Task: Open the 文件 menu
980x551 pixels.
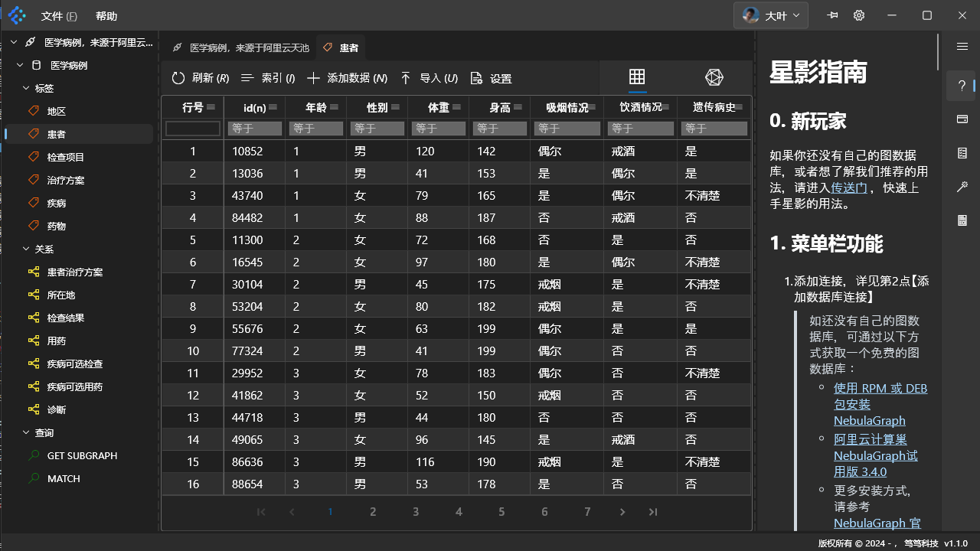Action: pos(59,15)
